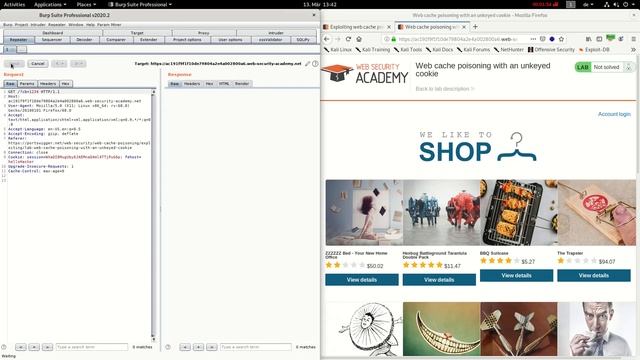Screen dimensions: 640x360
Task: Click the green extension toolbar icon
Action: [x=610, y=38]
